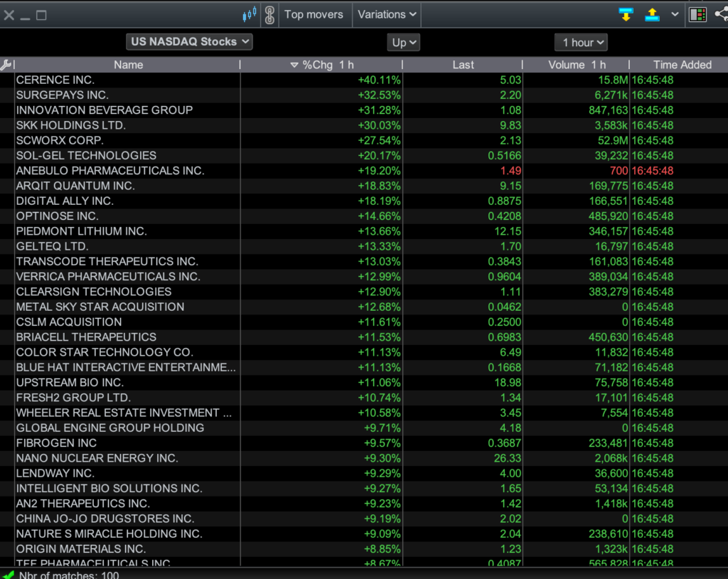This screenshot has width=728, height=579.
Task: Select the CSLM ACQUISITION row
Action: coord(364,322)
